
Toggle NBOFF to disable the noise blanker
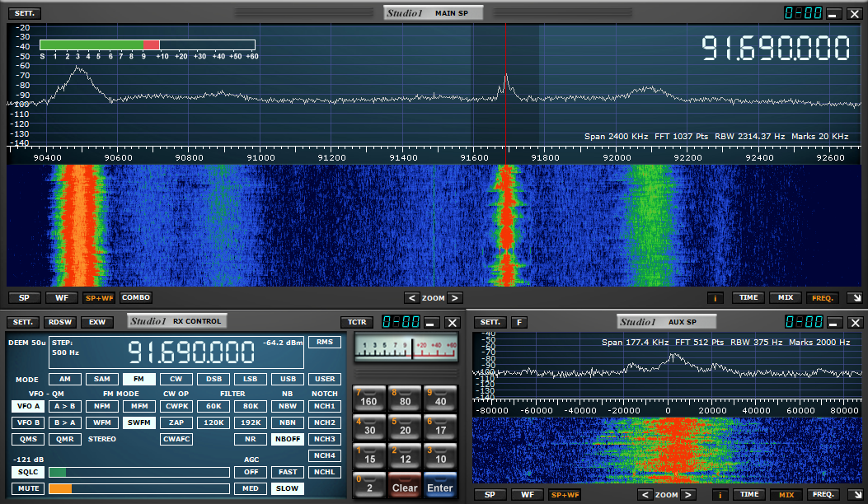287,439
